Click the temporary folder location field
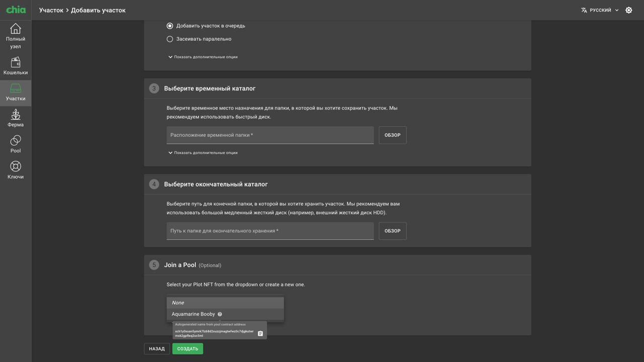 tap(270, 135)
